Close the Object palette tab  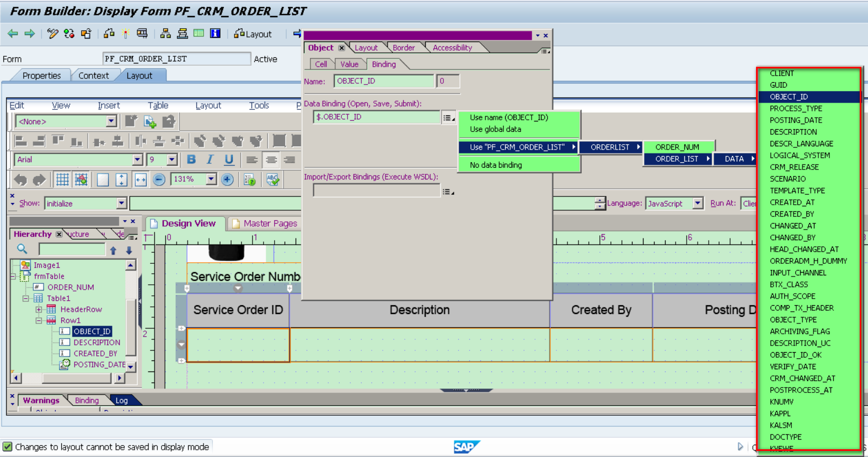point(341,48)
